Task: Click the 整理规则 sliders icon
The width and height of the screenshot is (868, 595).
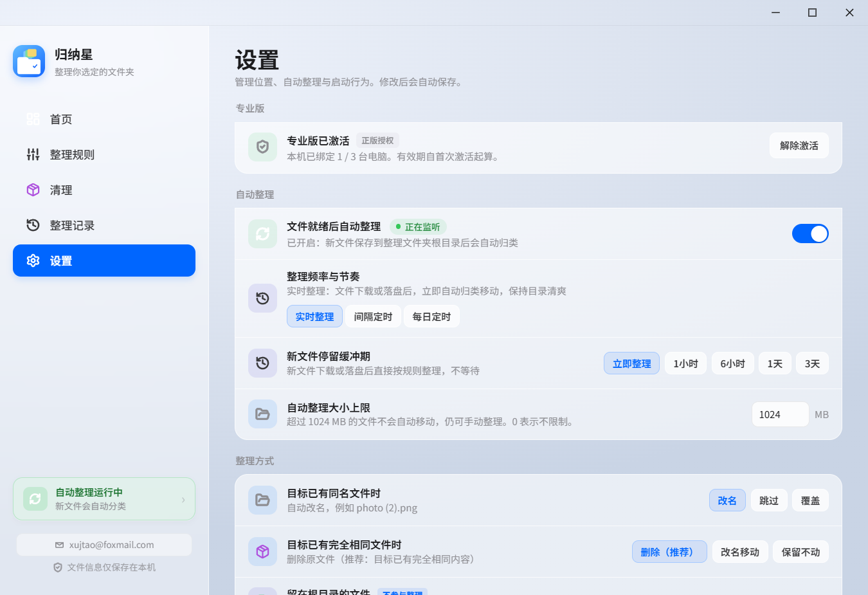Action: click(33, 154)
